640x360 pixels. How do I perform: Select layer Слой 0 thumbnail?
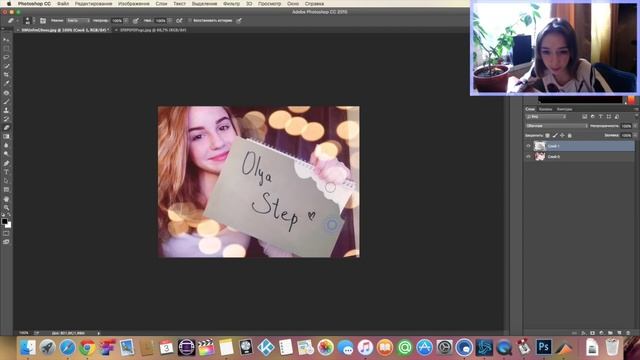(x=540, y=156)
